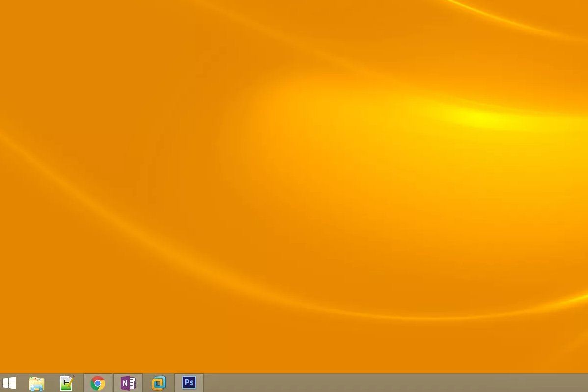Bring up the purple OneNote application
Image resolution: width=588 pixels, height=392 pixels.
pos(128,383)
